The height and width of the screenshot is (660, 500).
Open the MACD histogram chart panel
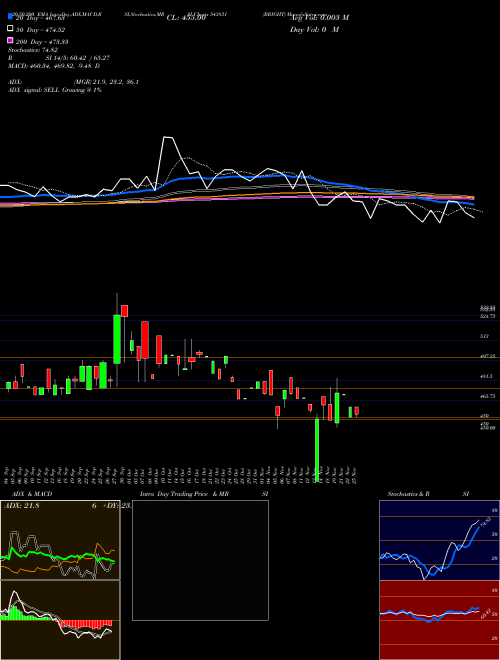coord(60,620)
